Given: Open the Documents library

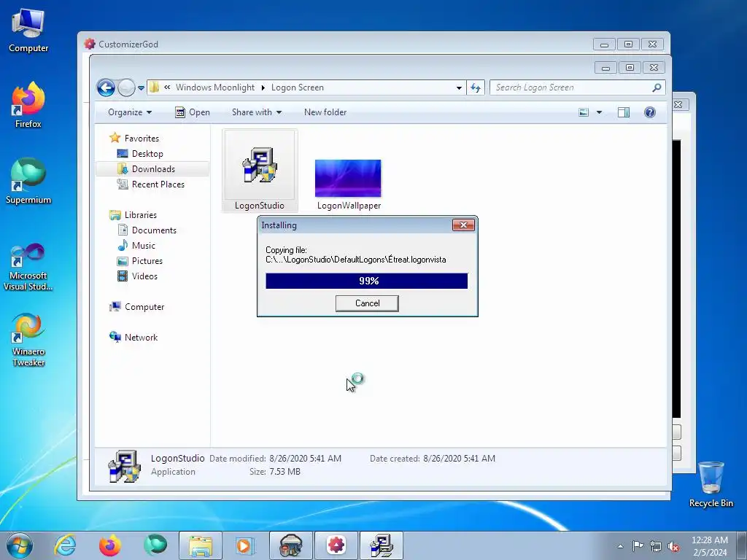Looking at the screenshot, I should click(x=154, y=230).
